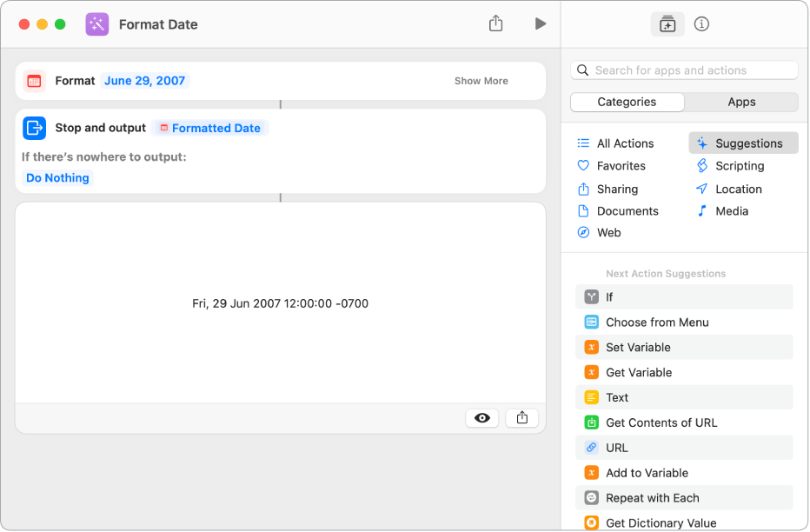Viewport: 810px width, 532px height.
Task: Switch to the Apps tab
Action: [x=741, y=102]
